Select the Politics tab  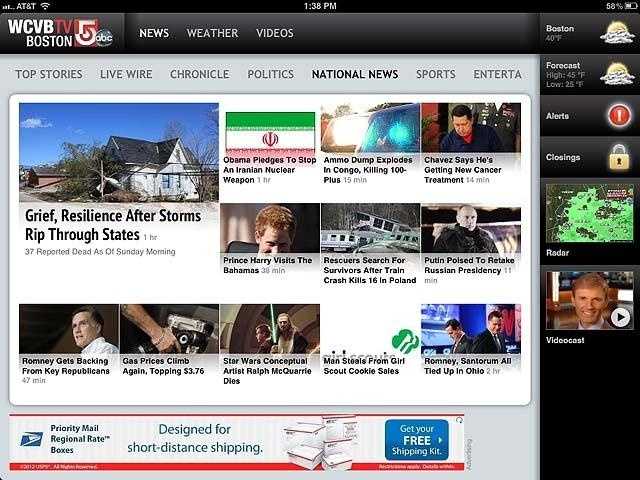[270, 74]
